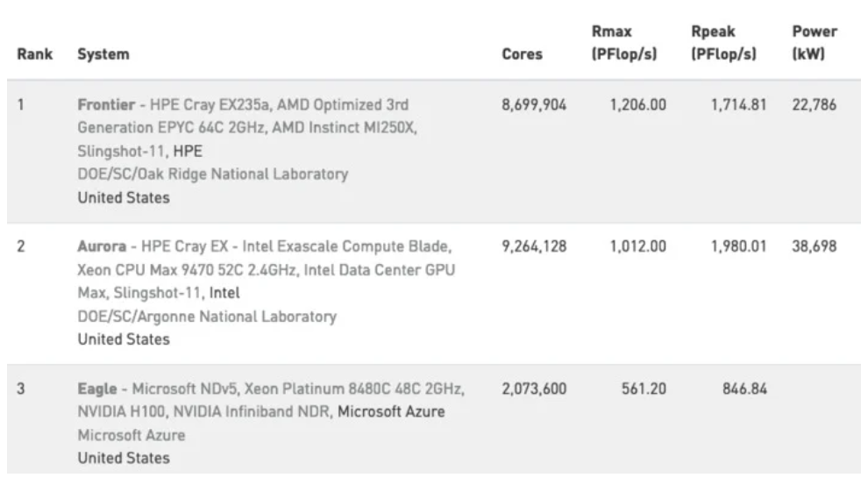Click Aurora's power value 38,698
The height and width of the screenshot is (485, 868).
point(815,247)
